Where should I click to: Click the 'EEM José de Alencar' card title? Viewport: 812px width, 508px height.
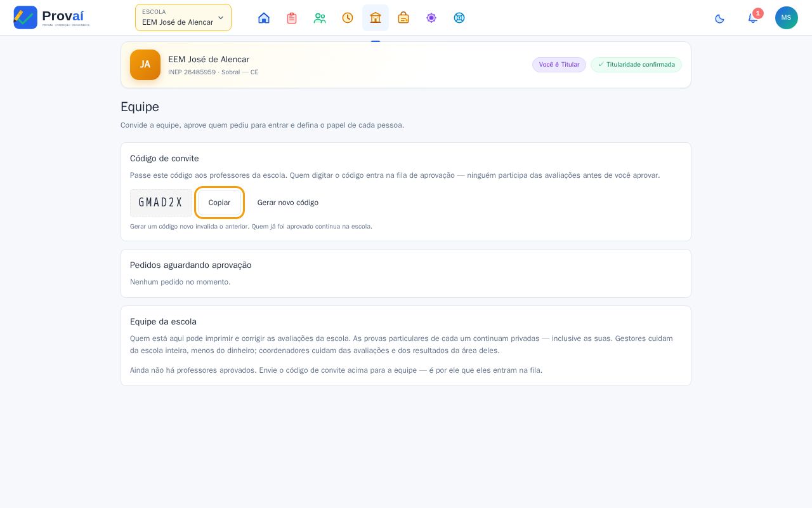point(209,60)
